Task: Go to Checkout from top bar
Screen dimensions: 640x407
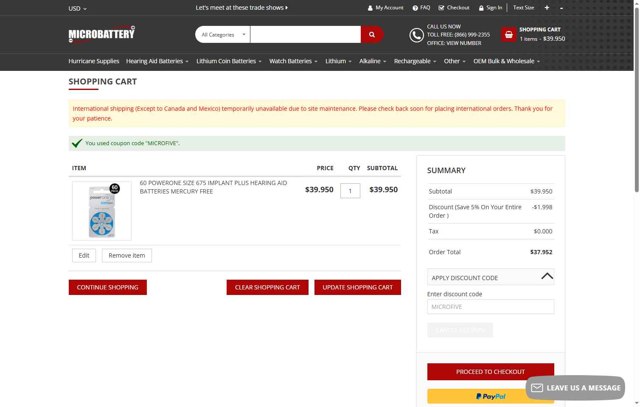Action: click(454, 8)
